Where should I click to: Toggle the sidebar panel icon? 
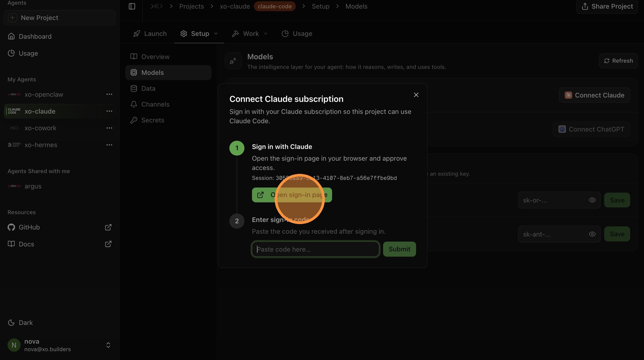pos(132,6)
